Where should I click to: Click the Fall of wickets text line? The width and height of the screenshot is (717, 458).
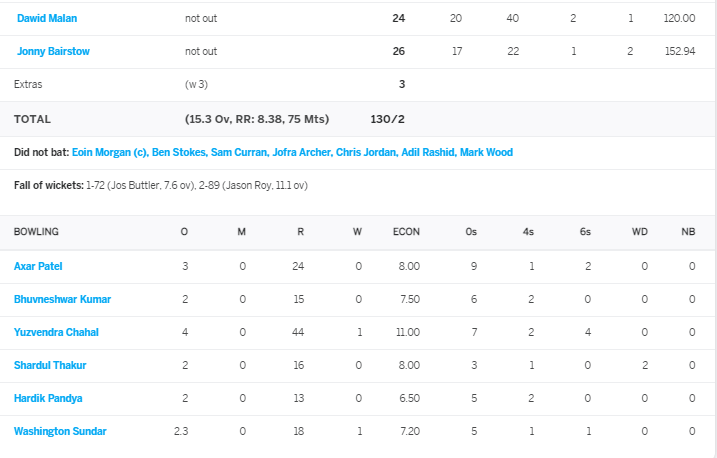click(161, 185)
